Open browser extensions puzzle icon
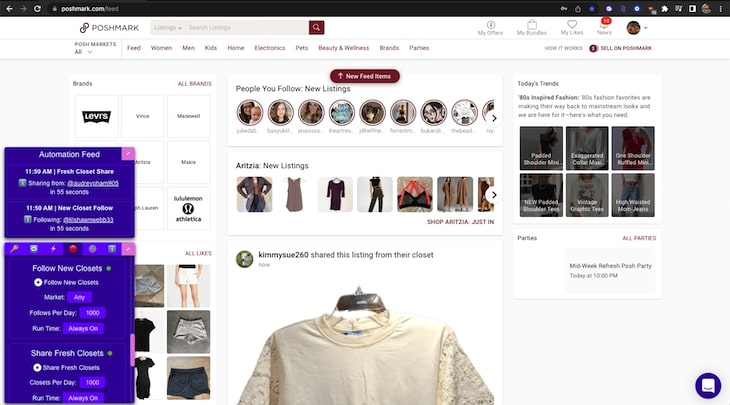Screen dimensions: 730x405 click(665, 9)
